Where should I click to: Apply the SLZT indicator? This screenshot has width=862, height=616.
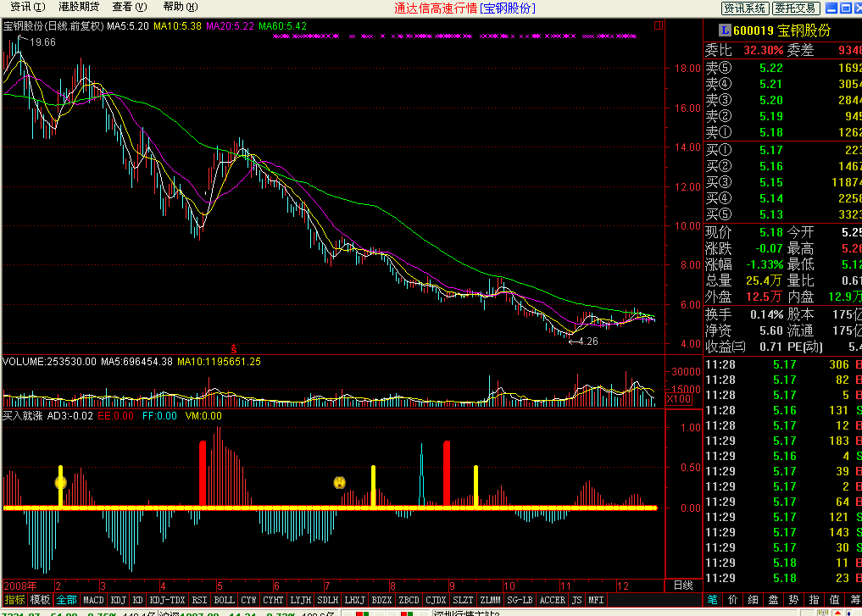463,600
